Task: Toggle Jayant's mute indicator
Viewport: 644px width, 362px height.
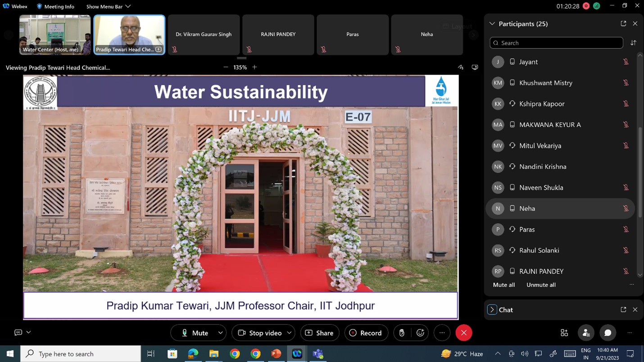Action: (626, 62)
